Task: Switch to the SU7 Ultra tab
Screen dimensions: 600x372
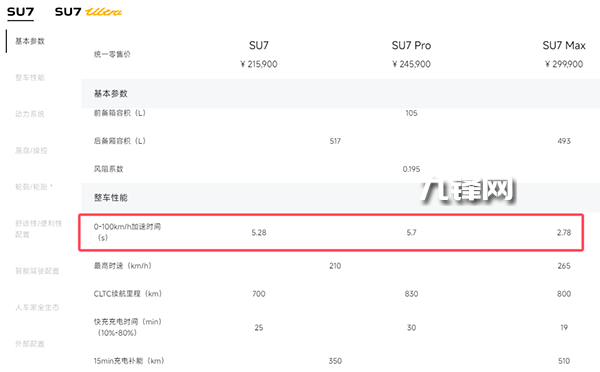Action: (x=88, y=12)
